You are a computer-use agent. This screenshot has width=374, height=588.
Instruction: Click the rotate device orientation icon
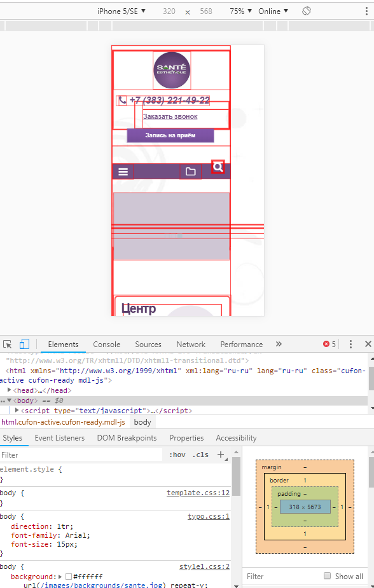(x=307, y=11)
